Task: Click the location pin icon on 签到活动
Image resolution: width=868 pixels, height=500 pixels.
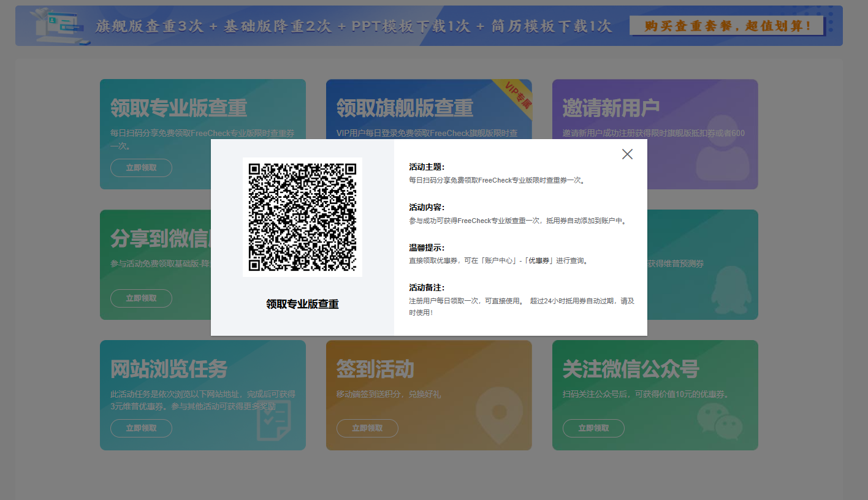Action: coord(500,415)
